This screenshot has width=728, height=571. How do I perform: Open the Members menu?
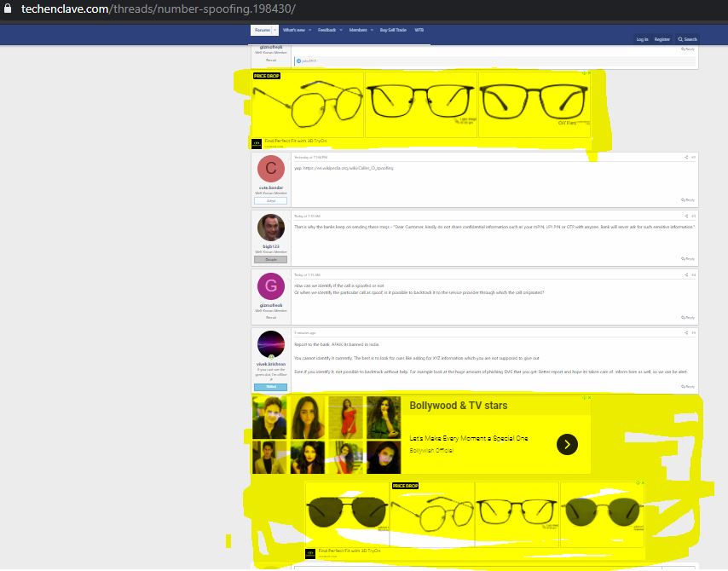point(358,30)
